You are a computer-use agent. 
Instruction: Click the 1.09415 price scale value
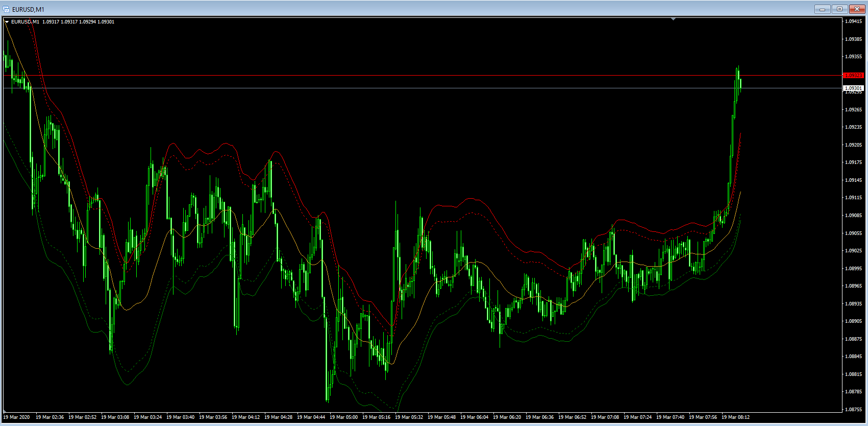(x=854, y=21)
